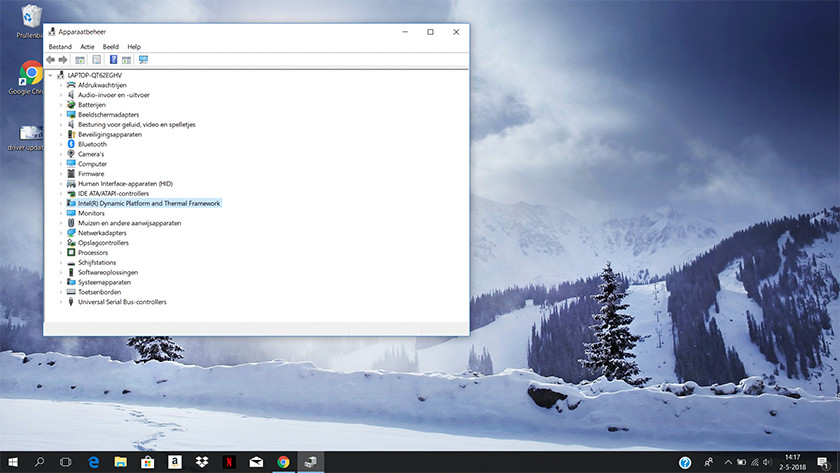Click the blue Help icon in the toolbar

click(113, 60)
